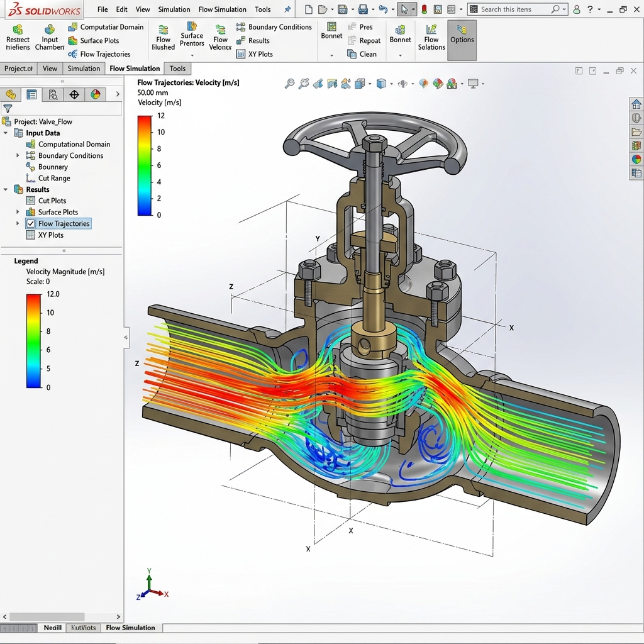Screen dimensions: 644x644
Task: Click the Rebuild traffic light icon
Action: [x=425, y=9]
